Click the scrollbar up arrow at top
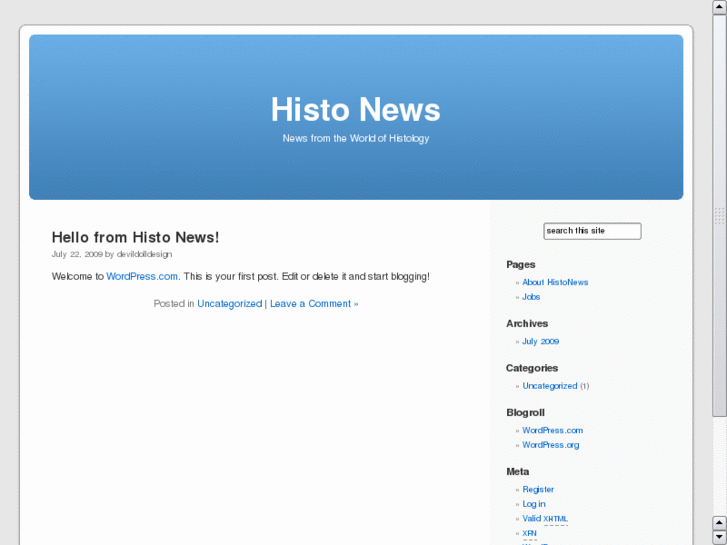 pyautogui.click(x=719, y=7)
